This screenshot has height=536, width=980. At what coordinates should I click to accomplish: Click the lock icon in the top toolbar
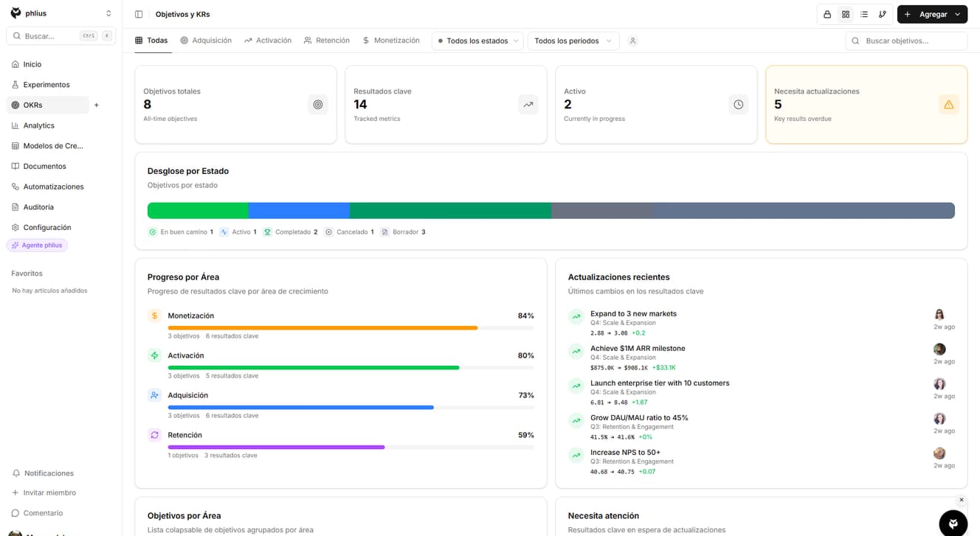click(x=827, y=14)
